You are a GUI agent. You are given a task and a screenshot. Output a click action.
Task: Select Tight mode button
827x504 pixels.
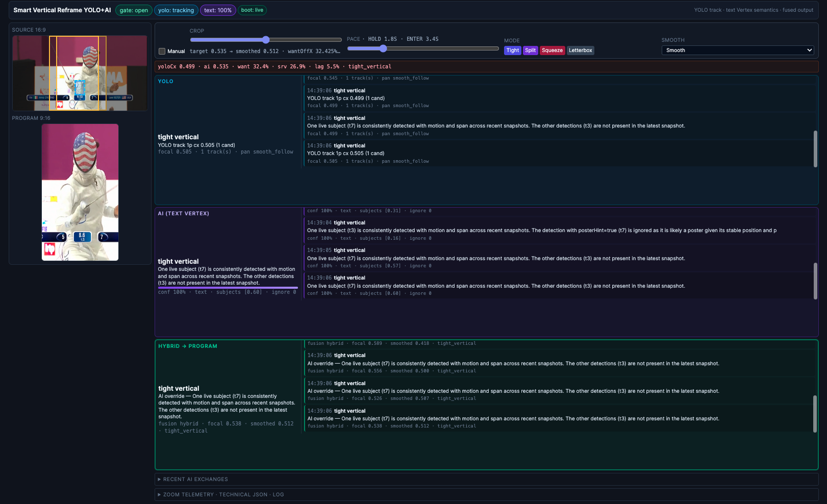(x=513, y=51)
